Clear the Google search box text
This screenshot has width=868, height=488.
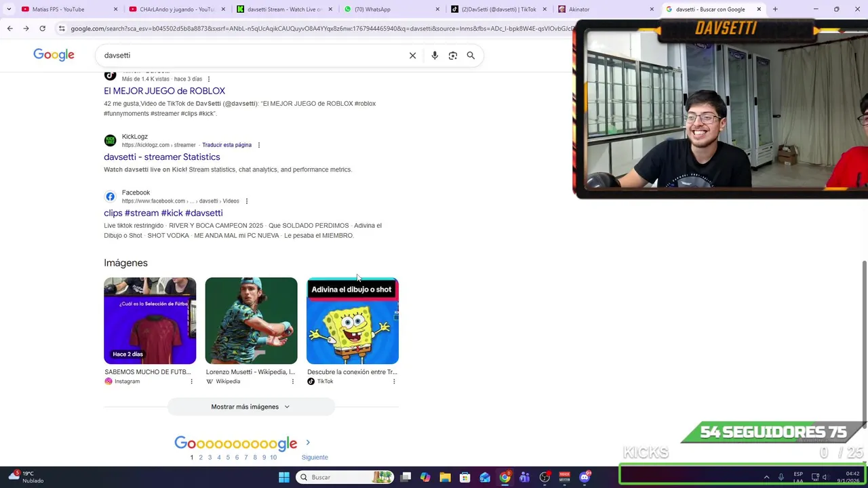[x=412, y=56]
